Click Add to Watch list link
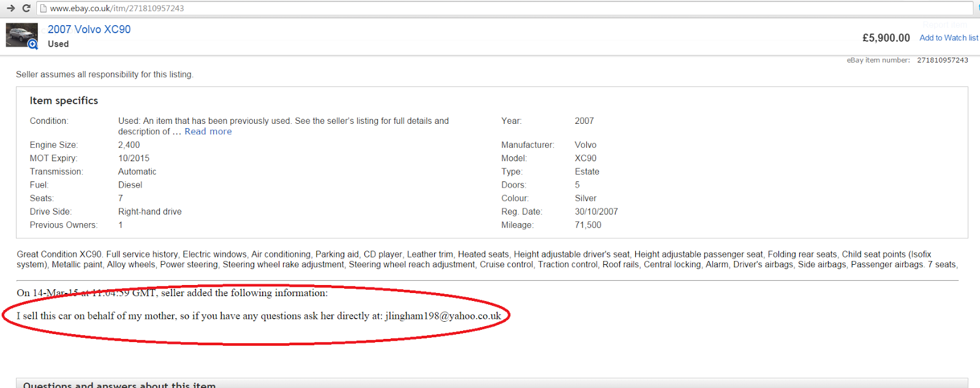Screen dimensions: 980x388 pyautogui.click(x=949, y=38)
